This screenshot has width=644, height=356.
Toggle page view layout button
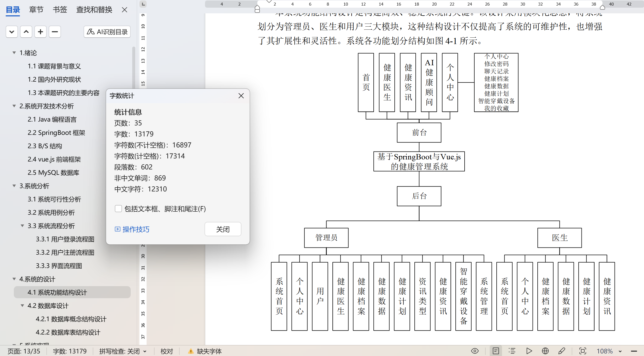496,351
